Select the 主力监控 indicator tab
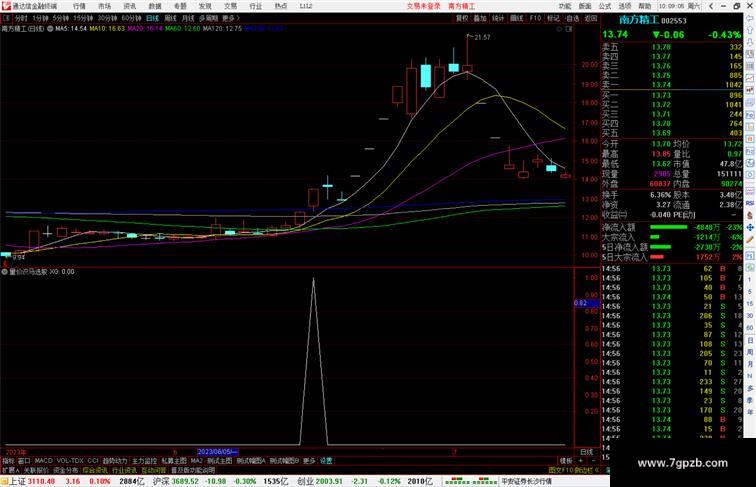This screenshot has width=756, height=487. [145, 461]
